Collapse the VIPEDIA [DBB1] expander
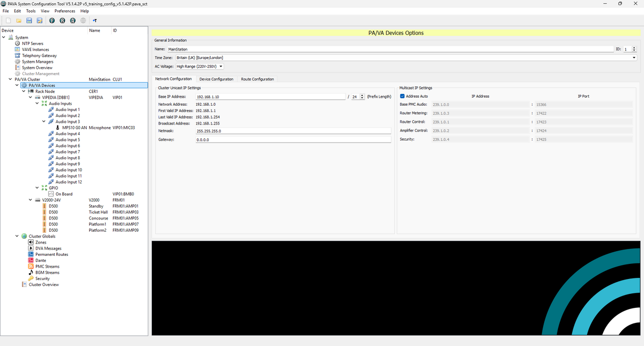Viewport: 644px width, 346px height. (x=31, y=98)
